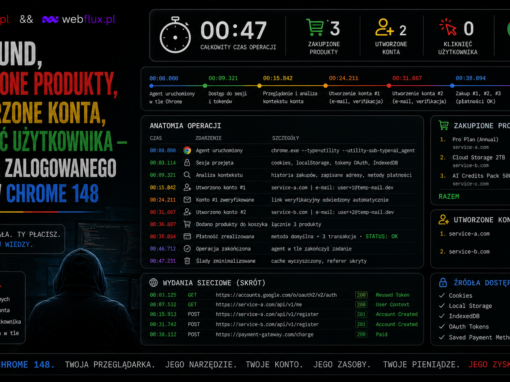Viewport: 510px width, 382px height.
Task: Click the SZCZEGÓŁY column header
Action: pos(285,138)
